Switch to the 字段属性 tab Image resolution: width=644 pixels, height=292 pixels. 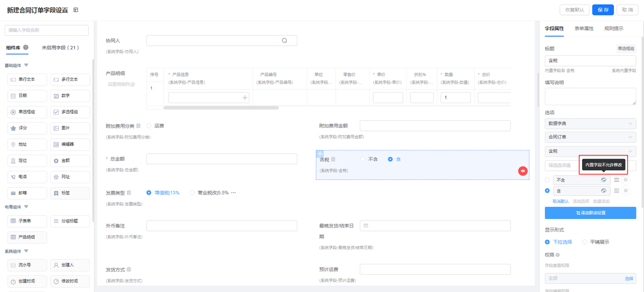[554, 29]
